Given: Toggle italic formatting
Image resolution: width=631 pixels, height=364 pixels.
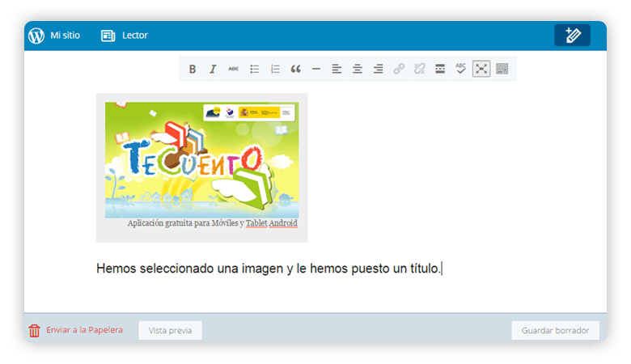Looking at the screenshot, I should [x=213, y=70].
